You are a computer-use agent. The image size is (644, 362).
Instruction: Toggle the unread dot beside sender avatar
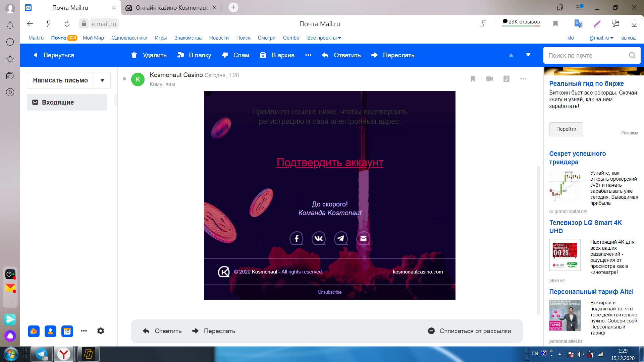pos(124,79)
